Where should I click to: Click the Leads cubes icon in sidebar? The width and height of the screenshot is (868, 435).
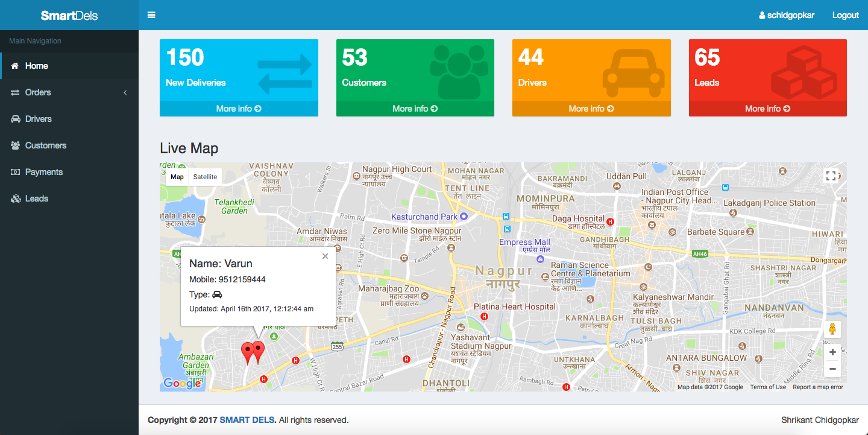16,198
